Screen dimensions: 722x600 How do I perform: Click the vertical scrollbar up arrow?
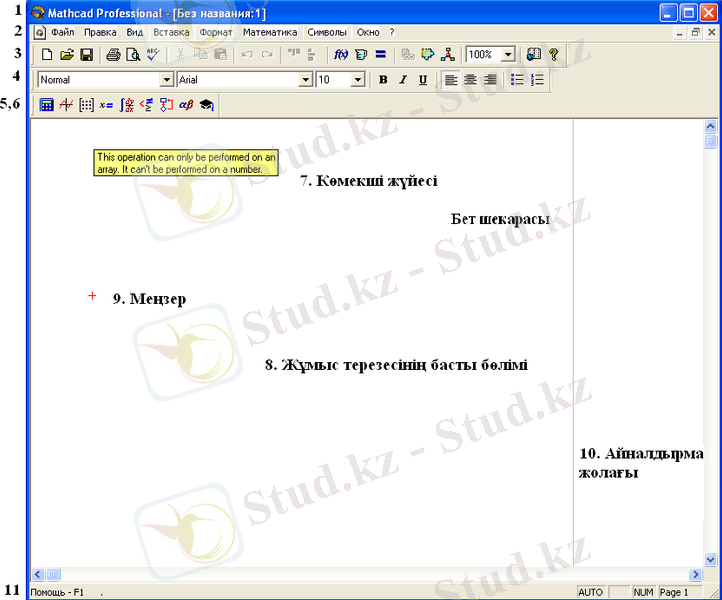(710, 126)
